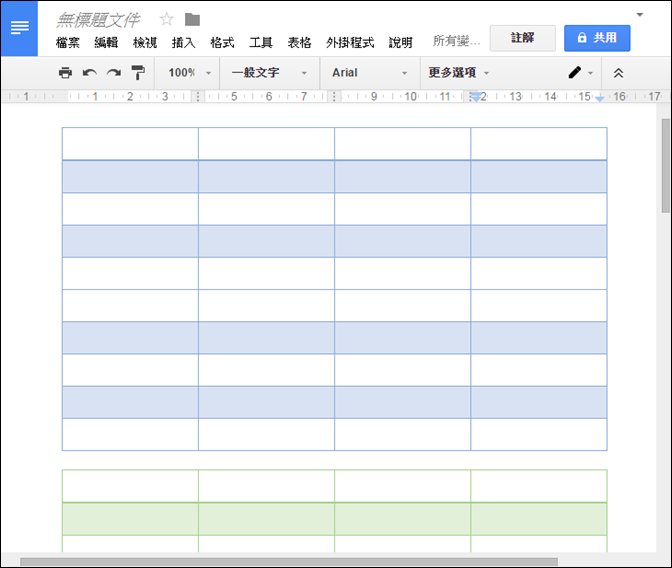The height and width of the screenshot is (568, 672).
Task: Click the pencil editing mode icon
Action: pos(575,72)
